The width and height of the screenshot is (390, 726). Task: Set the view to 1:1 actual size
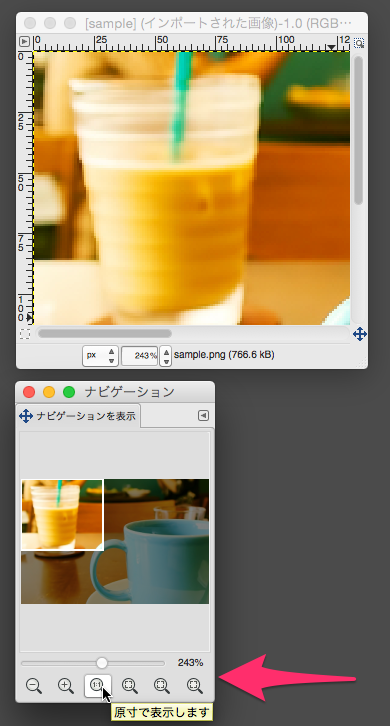coord(98,686)
